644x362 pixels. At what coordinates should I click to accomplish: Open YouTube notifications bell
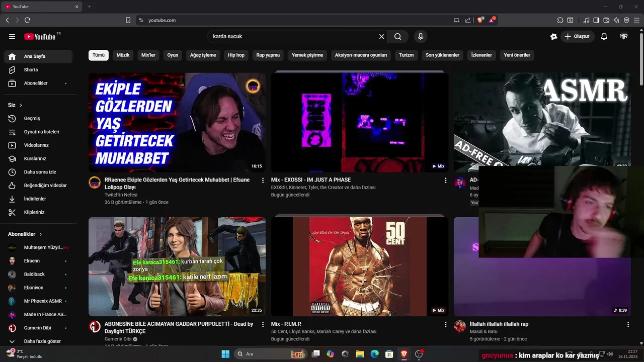pos(604,37)
